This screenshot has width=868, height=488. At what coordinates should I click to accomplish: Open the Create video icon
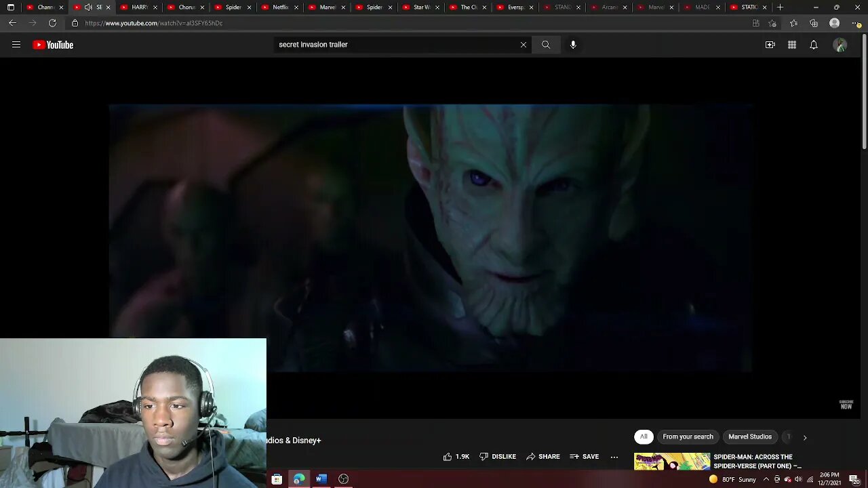(x=770, y=45)
